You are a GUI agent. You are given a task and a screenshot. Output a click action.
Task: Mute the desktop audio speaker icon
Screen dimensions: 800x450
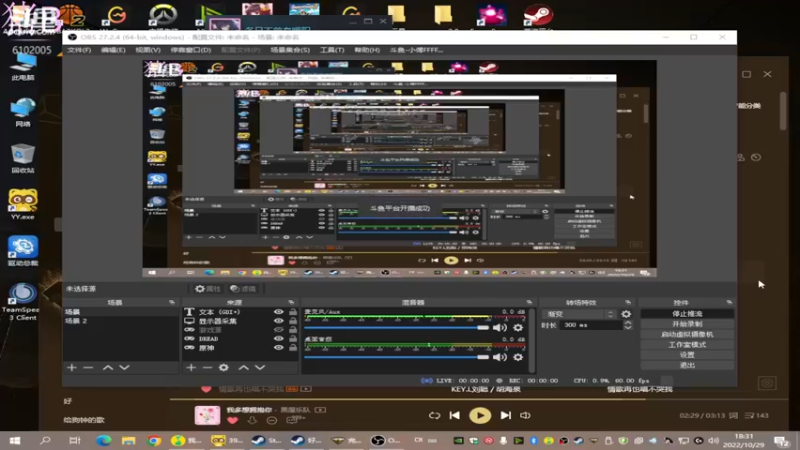click(x=499, y=357)
